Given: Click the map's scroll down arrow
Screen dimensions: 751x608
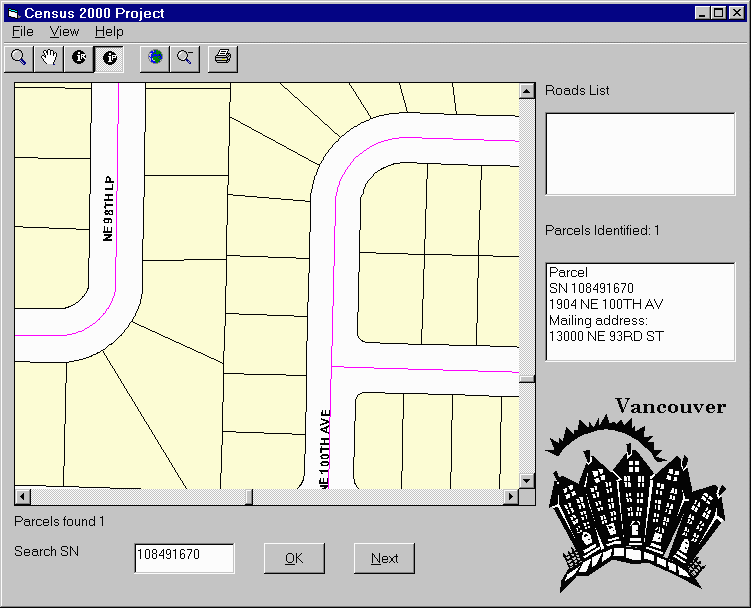Looking at the screenshot, I should pos(526,480).
